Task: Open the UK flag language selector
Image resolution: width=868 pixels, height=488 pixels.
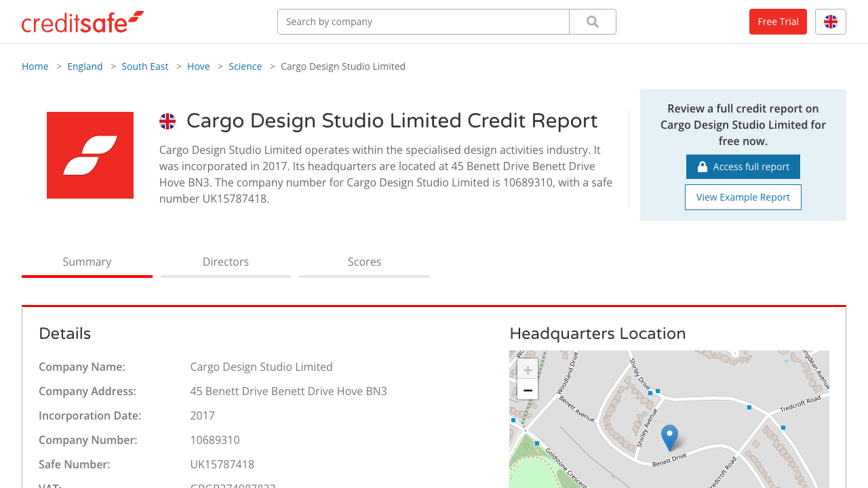Action: (830, 21)
